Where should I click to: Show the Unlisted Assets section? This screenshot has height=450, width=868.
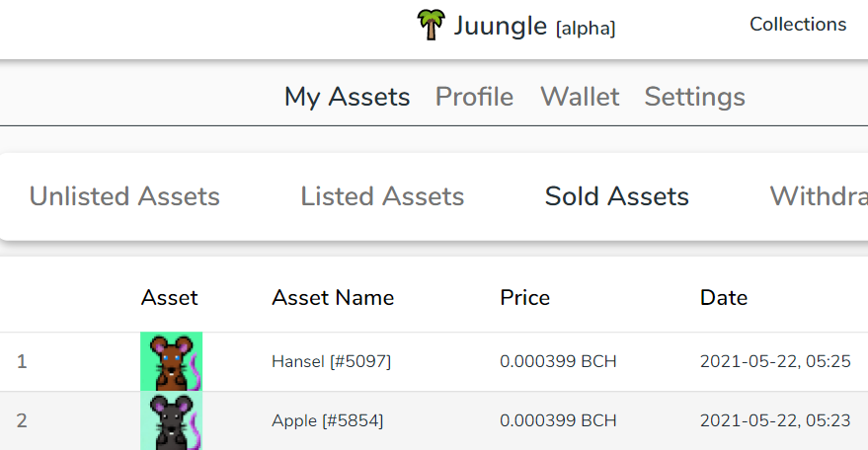[124, 196]
